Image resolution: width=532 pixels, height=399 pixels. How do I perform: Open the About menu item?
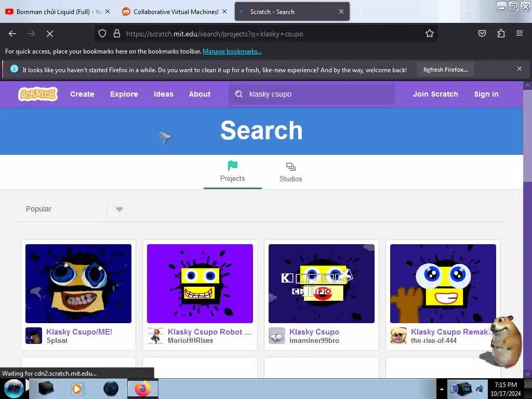coord(199,95)
